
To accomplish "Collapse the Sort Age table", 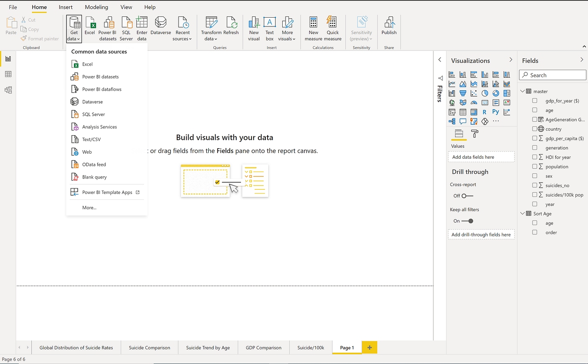I will pyautogui.click(x=522, y=214).
